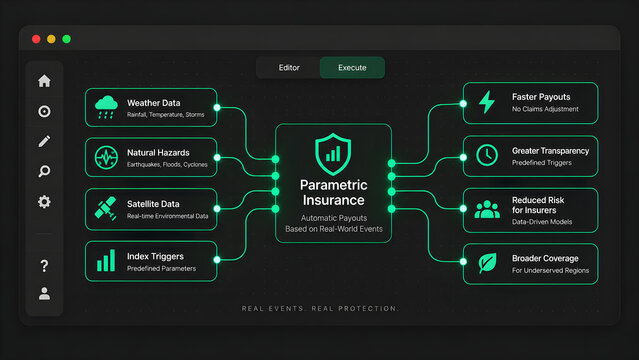
Task: Click the leaf icon for Broader Coverage
Action: pos(487,263)
